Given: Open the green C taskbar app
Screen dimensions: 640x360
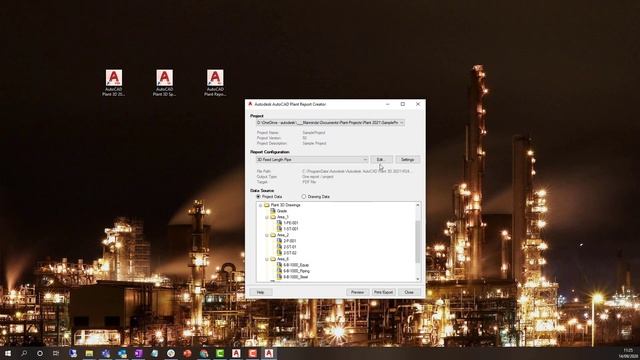Looking at the screenshot, I should tap(220, 353).
